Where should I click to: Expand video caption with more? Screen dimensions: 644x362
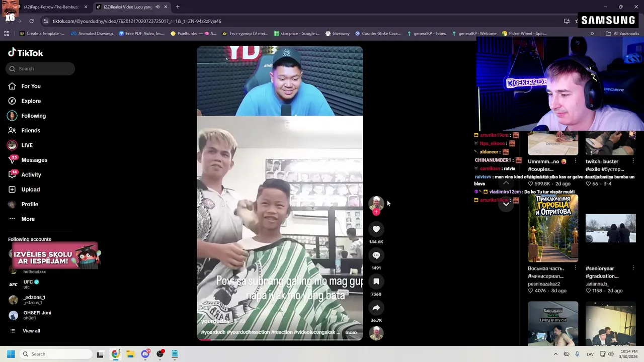(351, 332)
